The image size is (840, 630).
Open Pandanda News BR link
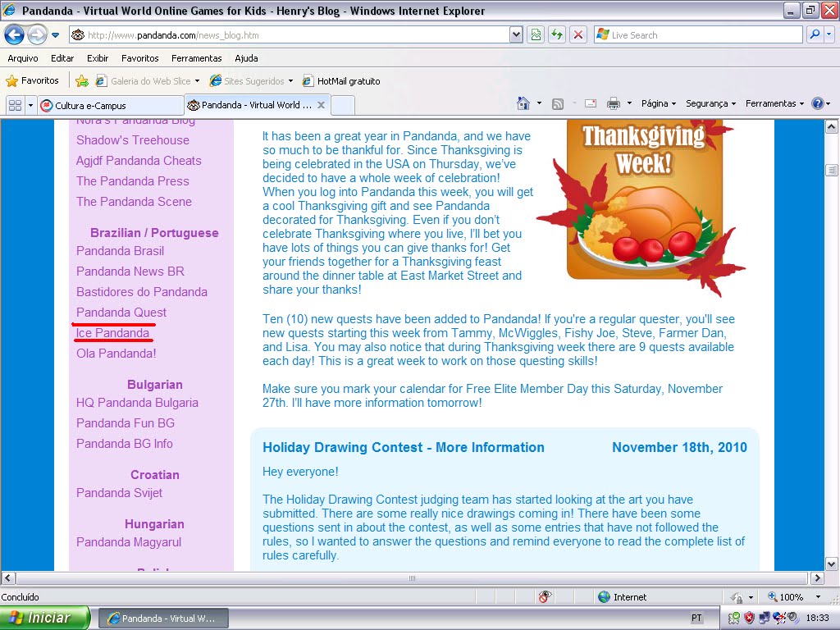(130, 271)
